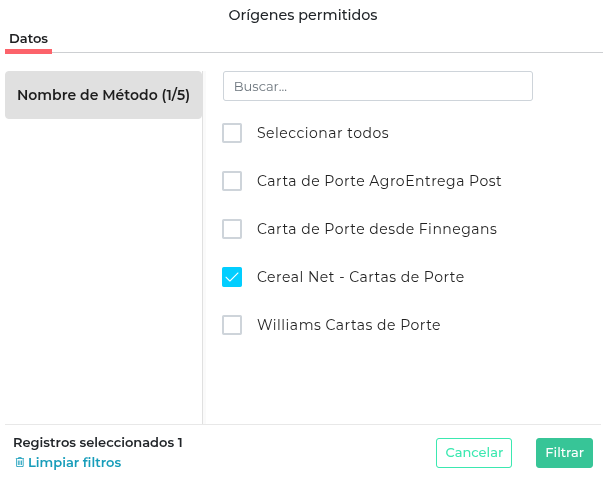The image size is (605, 479).
Task: Apply filters with the Filtrar button
Action: pos(564,453)
